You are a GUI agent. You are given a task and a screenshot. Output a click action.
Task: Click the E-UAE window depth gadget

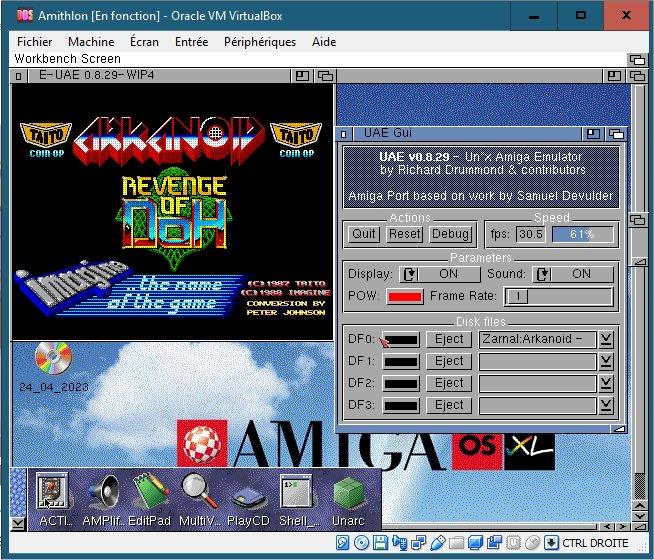coord(325,76)
